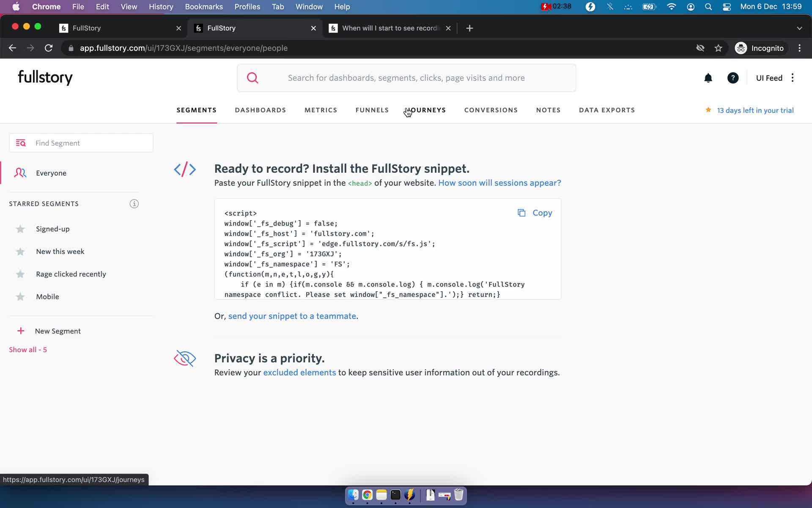Click the New Segment label
Viewport: 812px width, 508px height.
[58, 331]
